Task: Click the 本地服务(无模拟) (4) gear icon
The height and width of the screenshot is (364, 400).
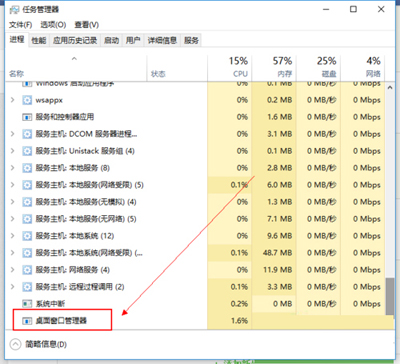Action: 27,202
